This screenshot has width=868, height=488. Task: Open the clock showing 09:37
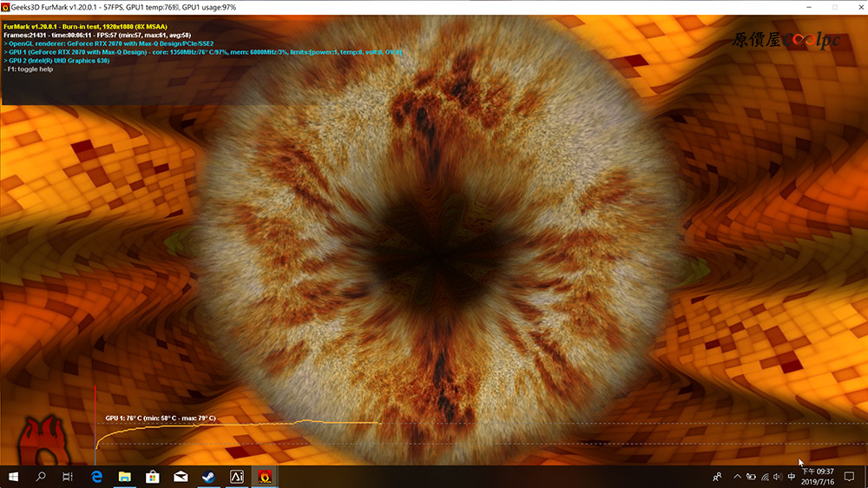(818, 477)
